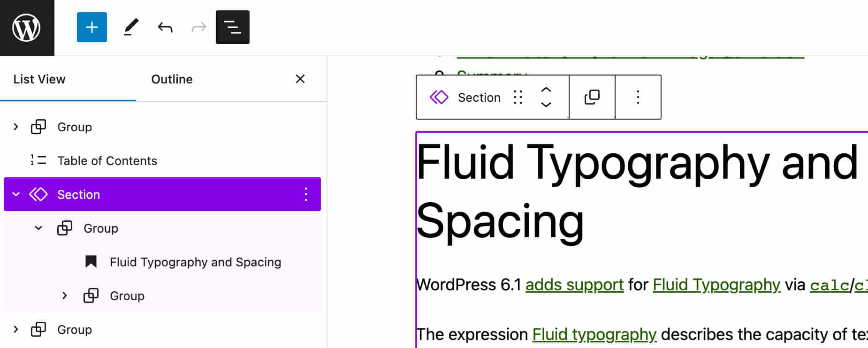868x348 pixels.
Task: Open the adds support link
Action: coord(574,285)
